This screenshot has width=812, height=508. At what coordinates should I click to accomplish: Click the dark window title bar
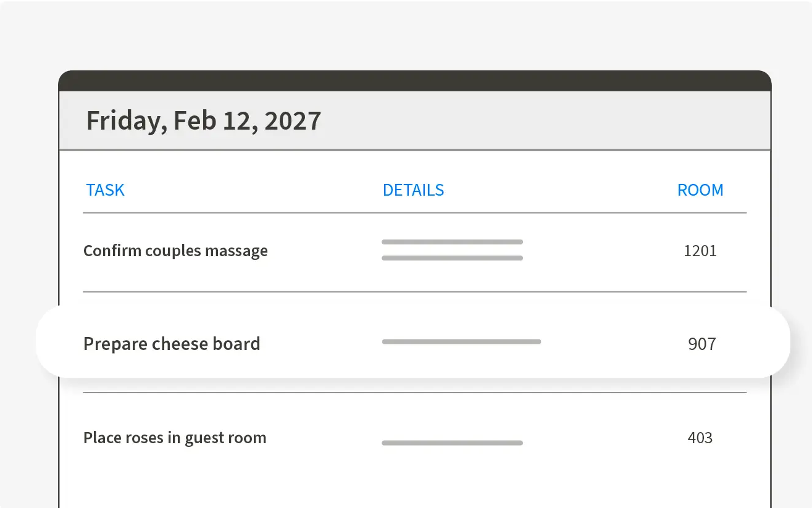point(414,81)
